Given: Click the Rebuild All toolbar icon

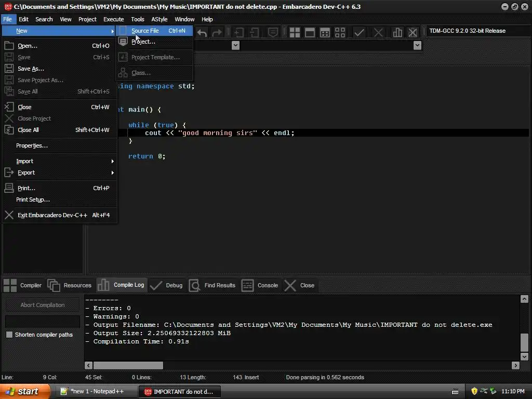Looking at the screenshot, I should click(340, 33).
